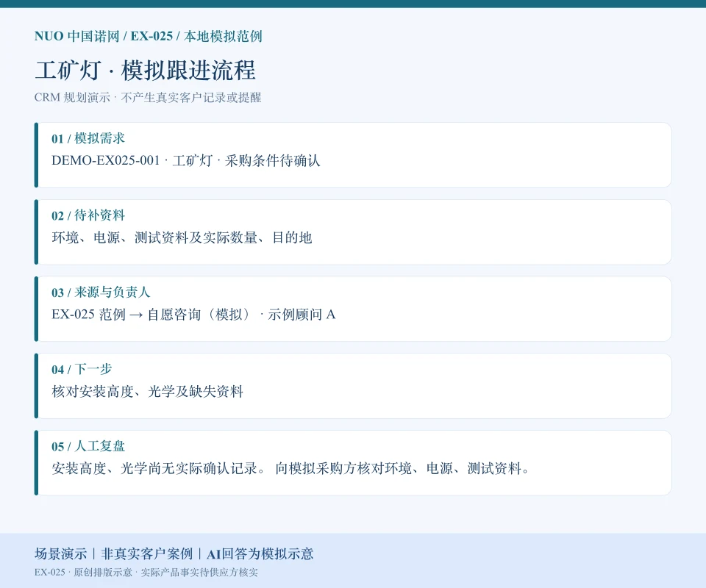Select the '01 / 模拟需求' heading
Viewport: 706px width, 588px height.
point(88,138)
